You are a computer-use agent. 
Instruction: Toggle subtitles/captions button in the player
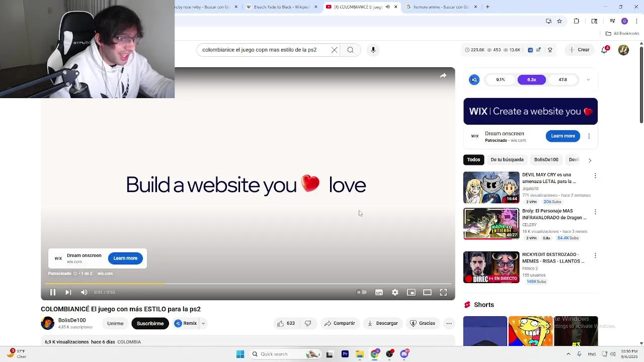379,292
